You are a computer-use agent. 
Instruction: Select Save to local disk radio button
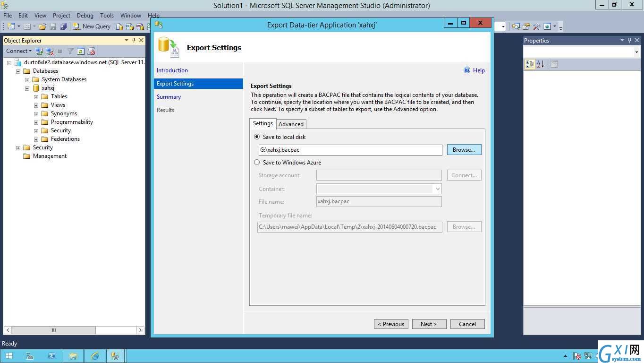257,137
